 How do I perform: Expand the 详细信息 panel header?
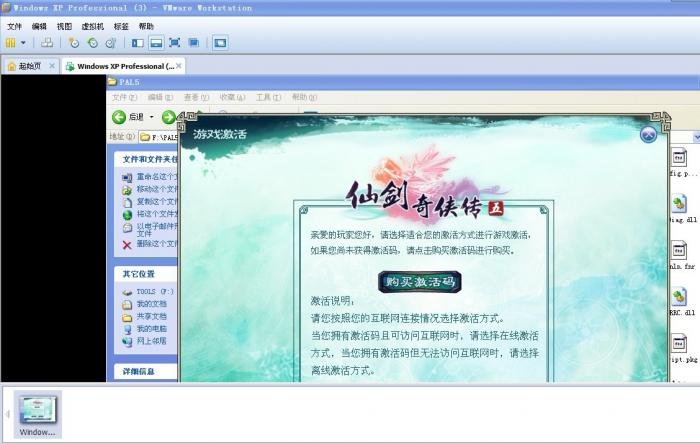[x=146, y=372]
